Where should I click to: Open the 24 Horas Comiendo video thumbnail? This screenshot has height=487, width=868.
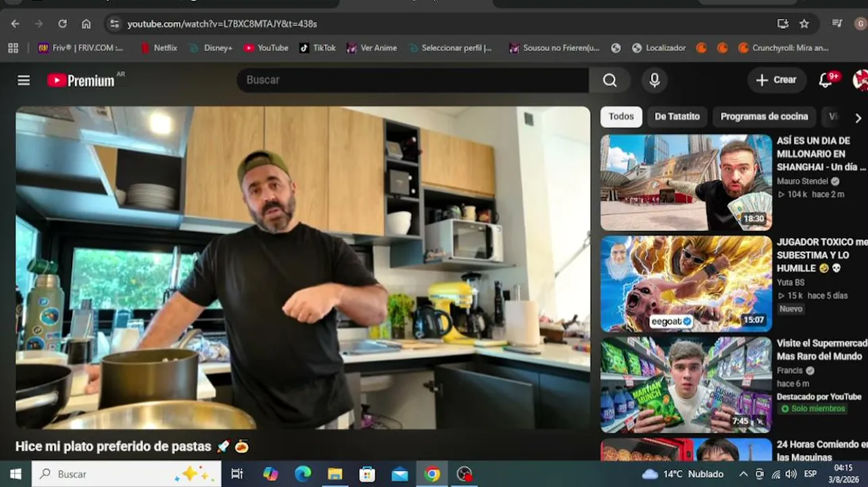click(x=686, y=449)
